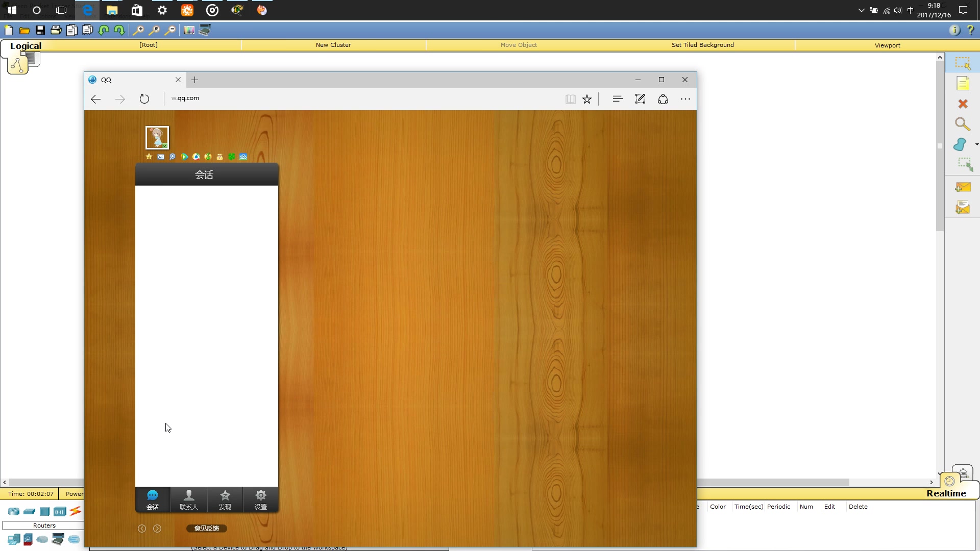This screenshot has height=551, width=980.
Task: Toggle Realtime simulation mode
Action: tap(946, 493)
